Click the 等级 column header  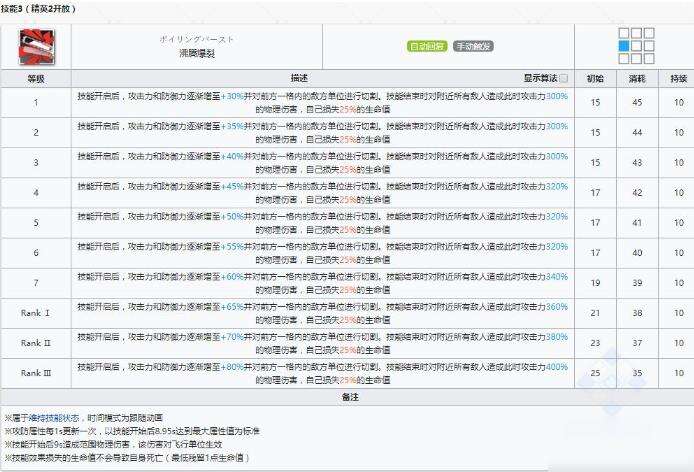pos(36,79)
